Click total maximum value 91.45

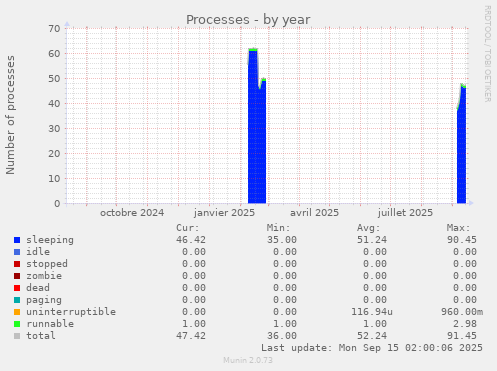462,336
